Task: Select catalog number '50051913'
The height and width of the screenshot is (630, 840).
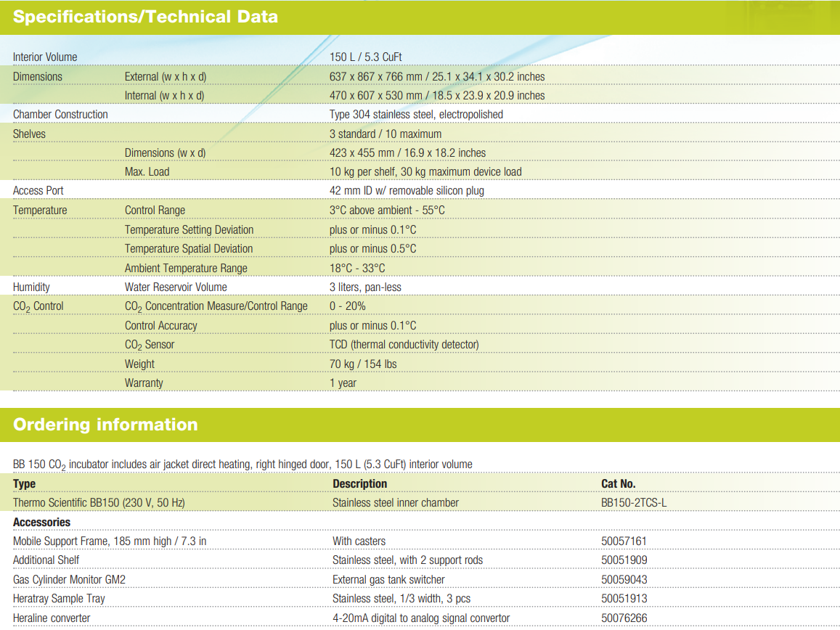Action: pyautogui.click(x=624, y=598)
